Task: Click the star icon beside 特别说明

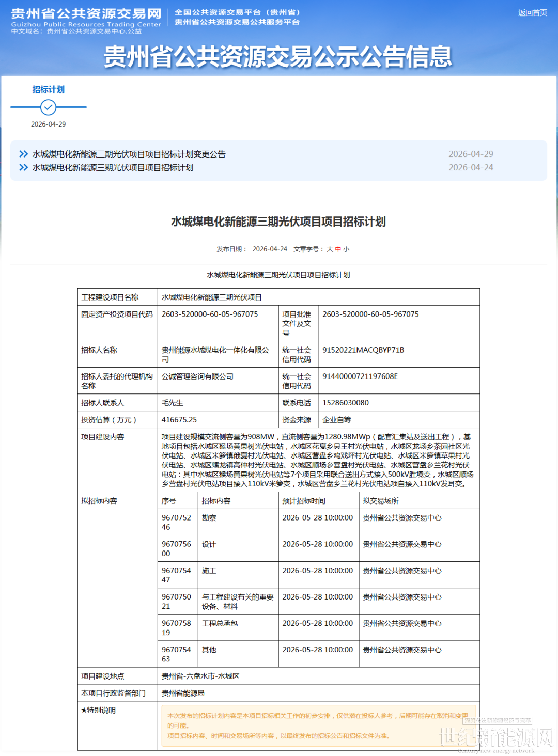Action: pyautogui.click(x=84, y=711)
